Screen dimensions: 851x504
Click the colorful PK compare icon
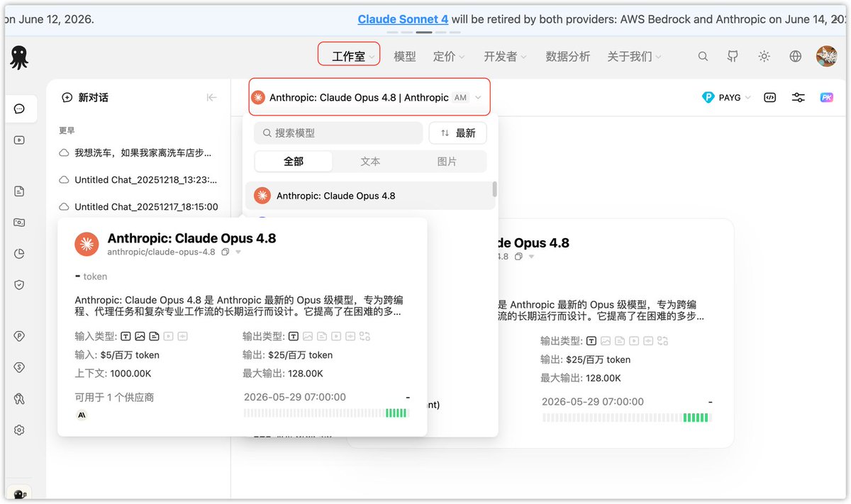point(827,98)
